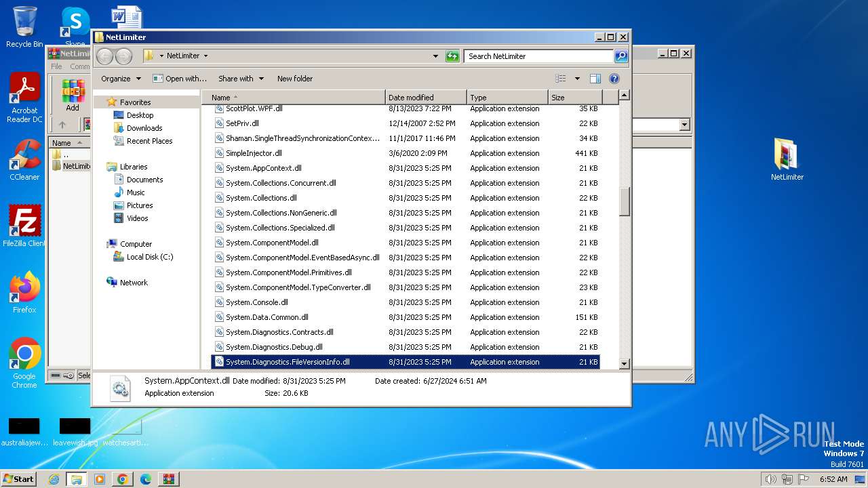Open Recycle Bin desktop icon
This screenshot has width=868, height=488.
click(24, 27)
